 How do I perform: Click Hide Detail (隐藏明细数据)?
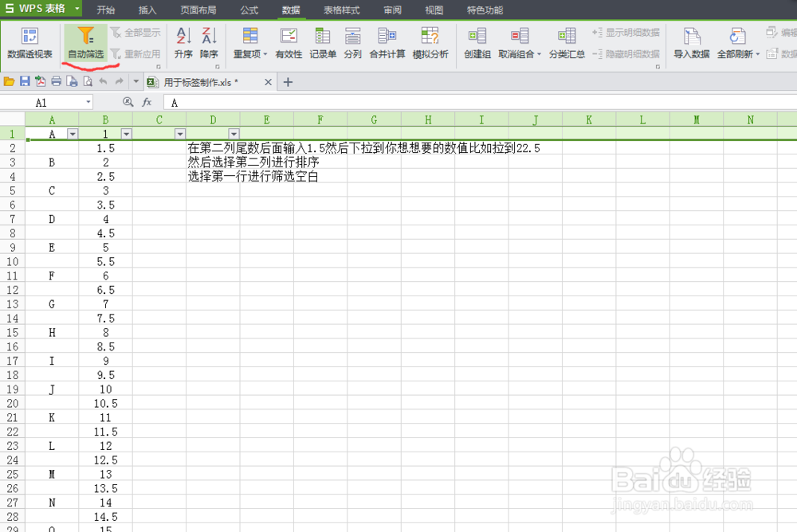[x=626, y=54]
